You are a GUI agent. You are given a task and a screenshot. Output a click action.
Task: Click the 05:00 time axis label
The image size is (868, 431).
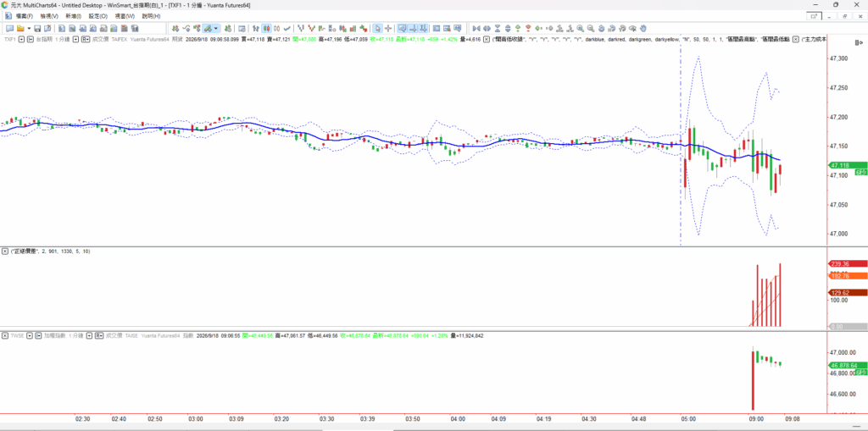688,419
